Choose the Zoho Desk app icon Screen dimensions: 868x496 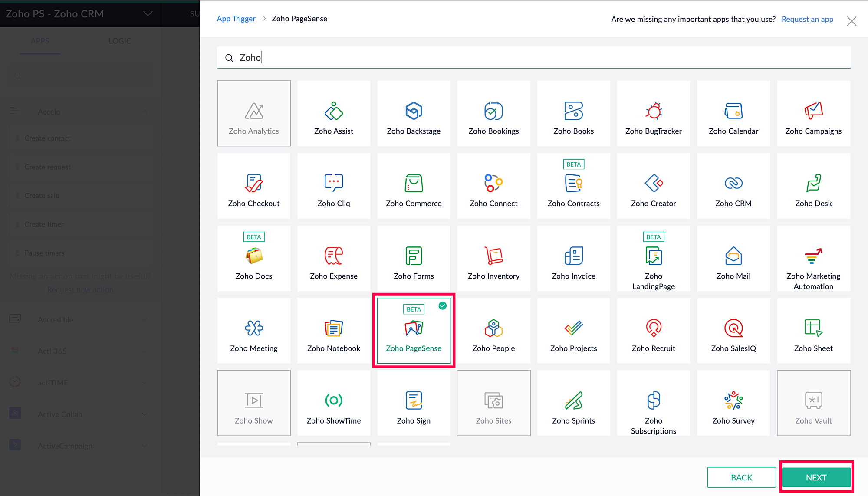pyautogui.click(x=813, y=184)
